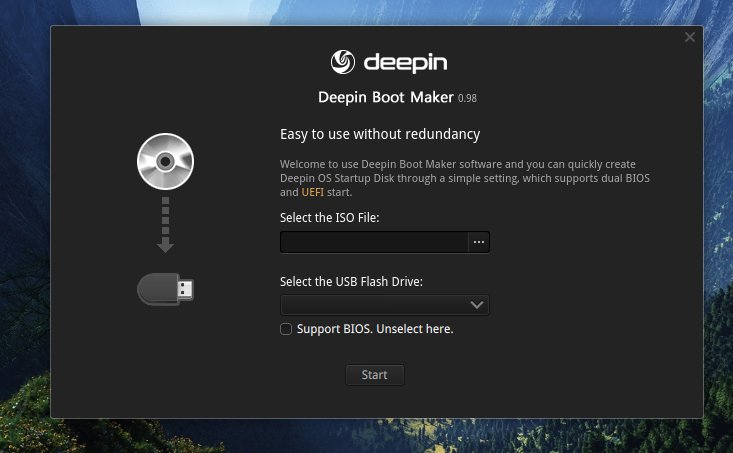
Task: Click the "Easy to use without redundancy" heading
Action: (x=380, y=134)
